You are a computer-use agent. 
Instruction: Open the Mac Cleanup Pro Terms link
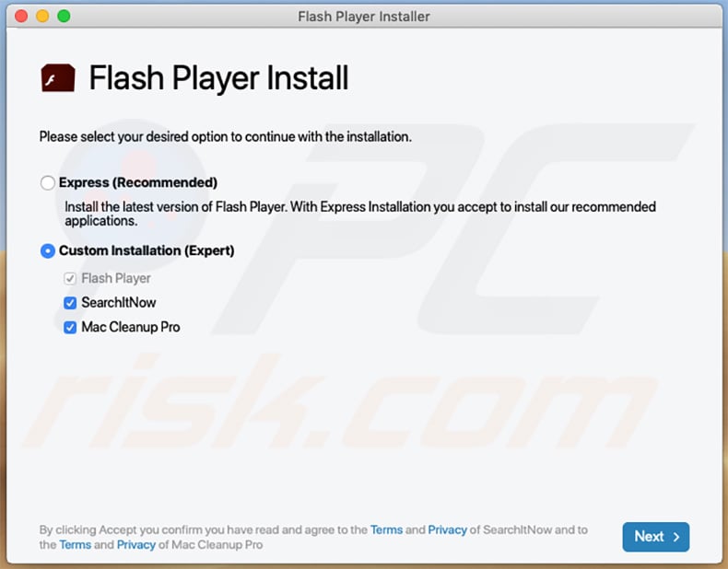(x=76, y=544)
